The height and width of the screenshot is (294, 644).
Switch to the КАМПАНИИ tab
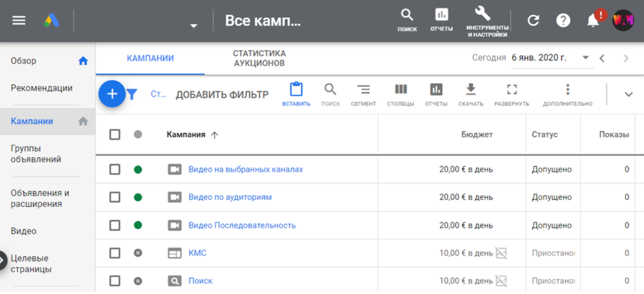pyautogui.click(x=150, y=58)
